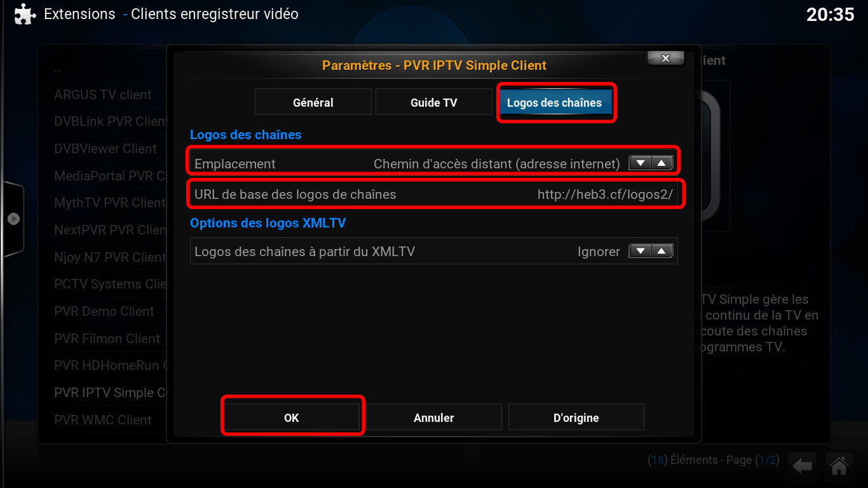Viewport: 868px width, 488px height.
Task: Click the 20:35 clock display
Action: [x=831, y=15]
